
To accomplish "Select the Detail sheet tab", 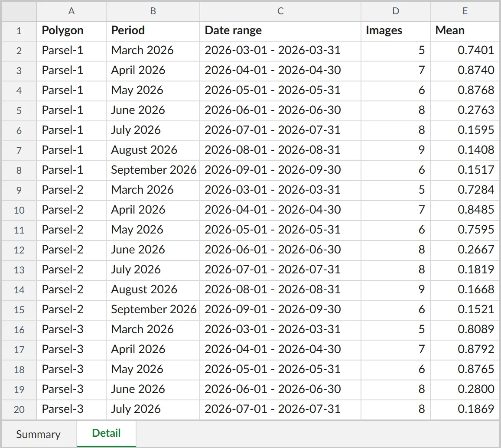I will pyautogui.click(x=106, y=433).
